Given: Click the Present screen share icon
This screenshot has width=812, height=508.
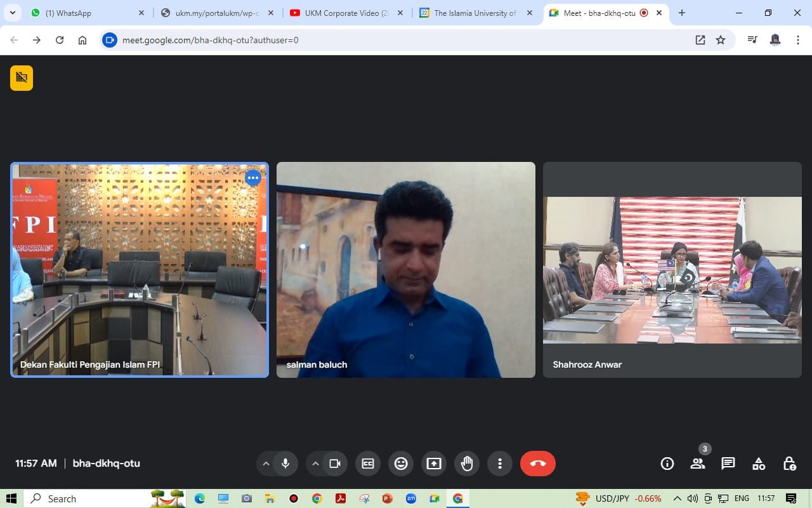Looking at the screenshot, I should [x=434, y=464].
